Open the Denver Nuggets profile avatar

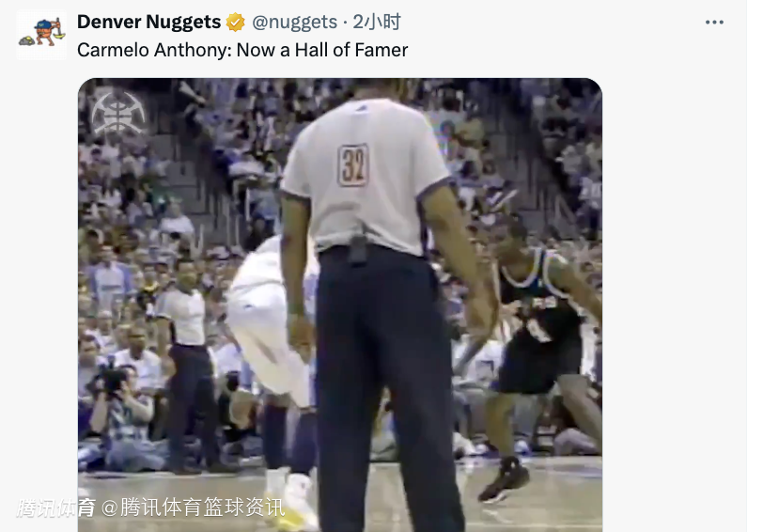click(x=41, y=35)
